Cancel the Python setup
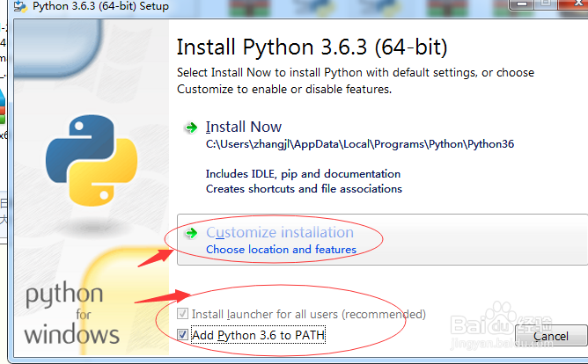This screenshot has width=588, height=364. (550, 336)
